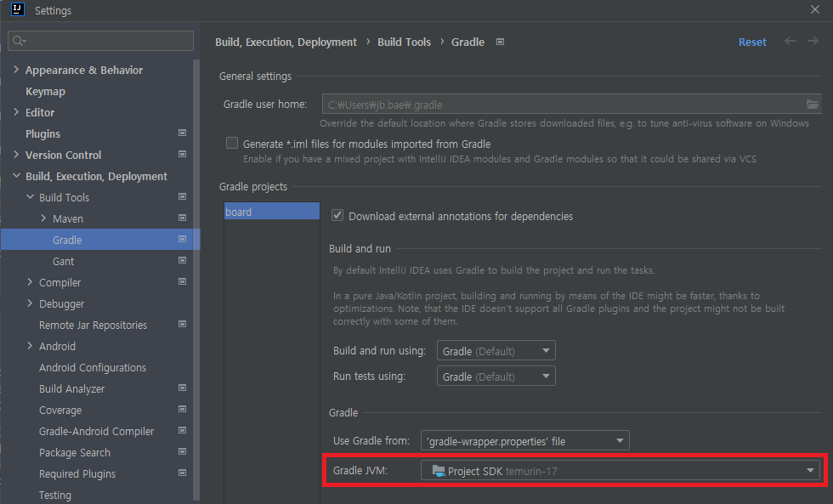Open the Gradle JVM dropdown
This screenshot has width=833, height=504.
click(x=620, y=471)
